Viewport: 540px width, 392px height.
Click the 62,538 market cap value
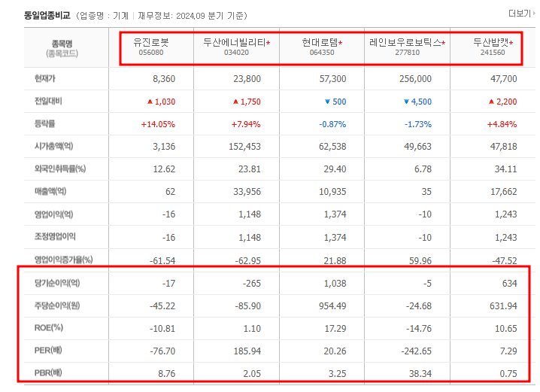(332, 147)
